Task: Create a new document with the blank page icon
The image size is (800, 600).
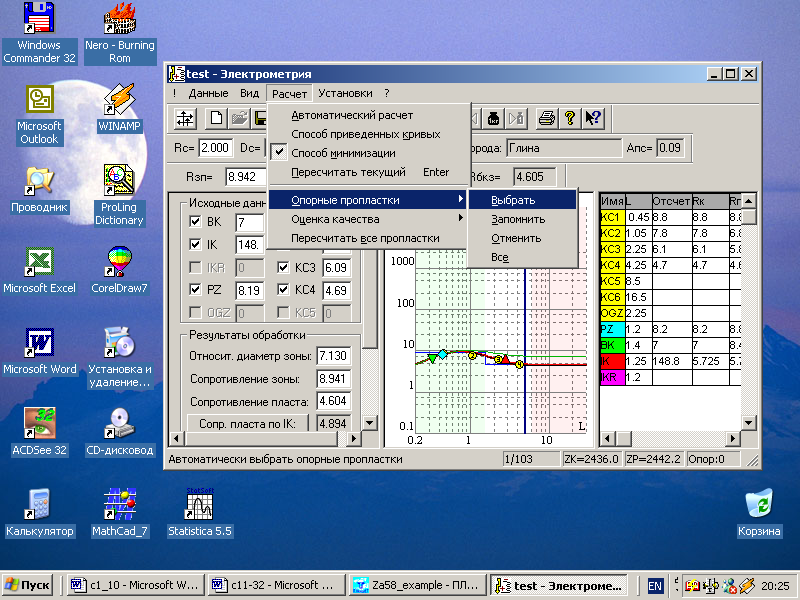Action: [216, 119]
